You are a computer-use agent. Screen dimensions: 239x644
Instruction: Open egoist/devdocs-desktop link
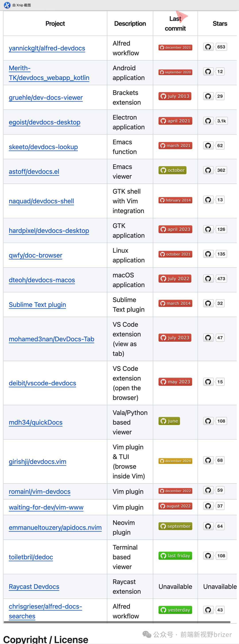(44, 122)
